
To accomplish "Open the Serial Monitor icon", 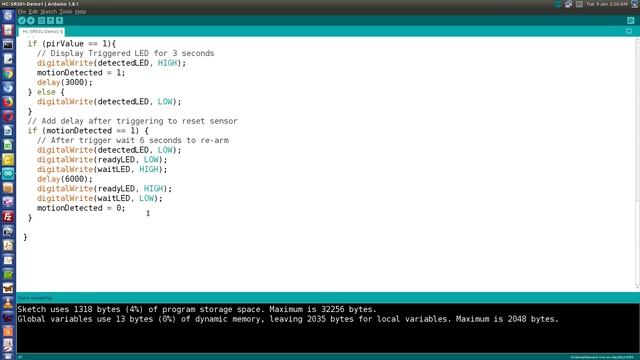I will [631, 20].
